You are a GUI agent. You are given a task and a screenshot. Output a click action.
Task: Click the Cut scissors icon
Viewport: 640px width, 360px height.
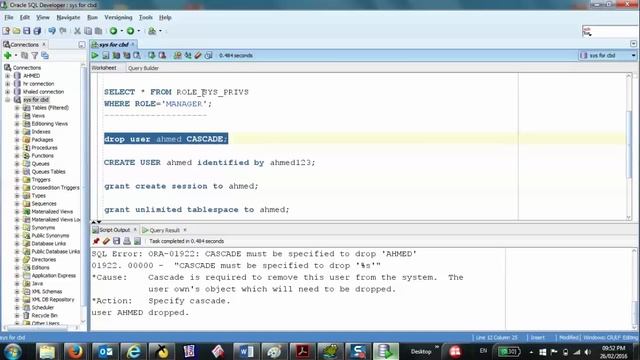click(x=77, y=31)
